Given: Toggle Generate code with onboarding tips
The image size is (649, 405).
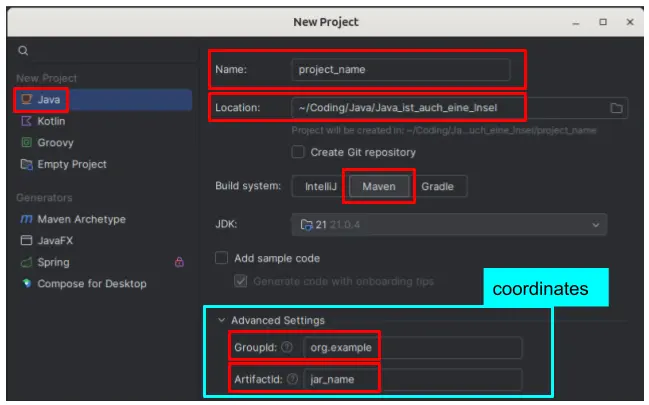Looking at the screenshot, I should [x=241, y=281].
